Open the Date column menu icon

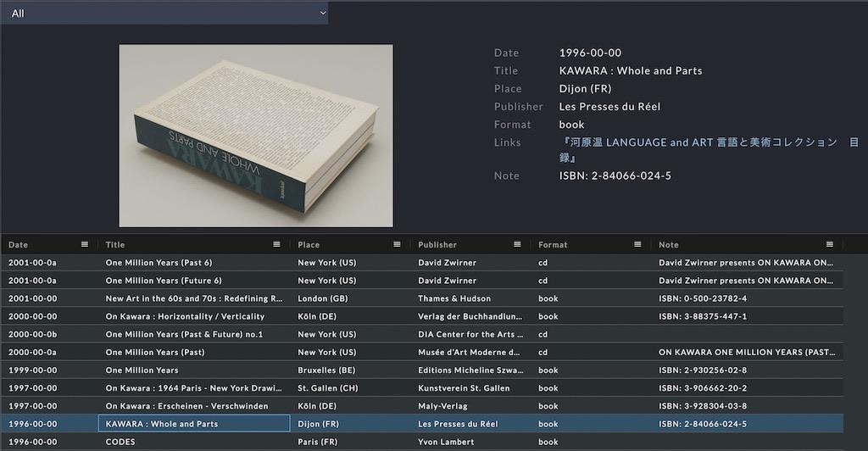tap(84, 245)
